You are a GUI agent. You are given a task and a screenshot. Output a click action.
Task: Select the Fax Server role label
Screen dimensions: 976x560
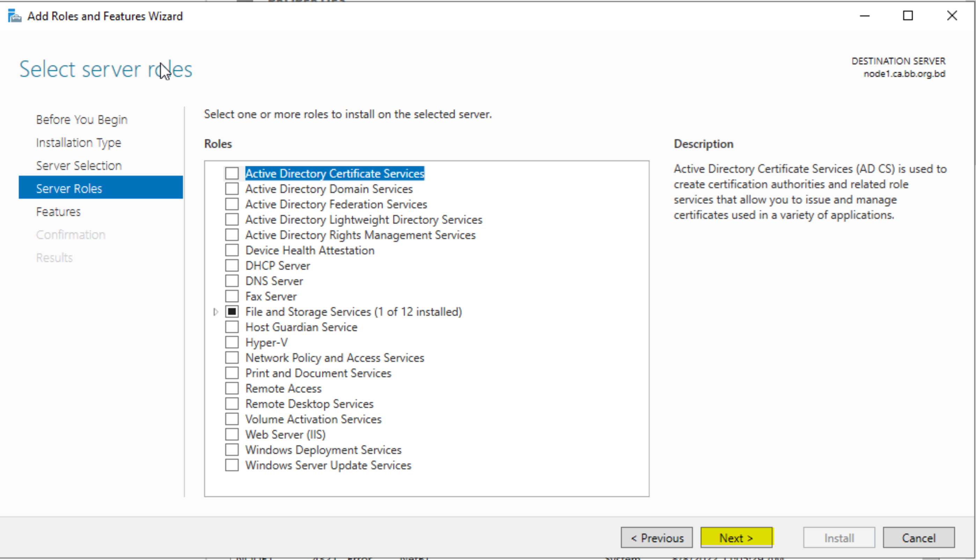[271, 297]
